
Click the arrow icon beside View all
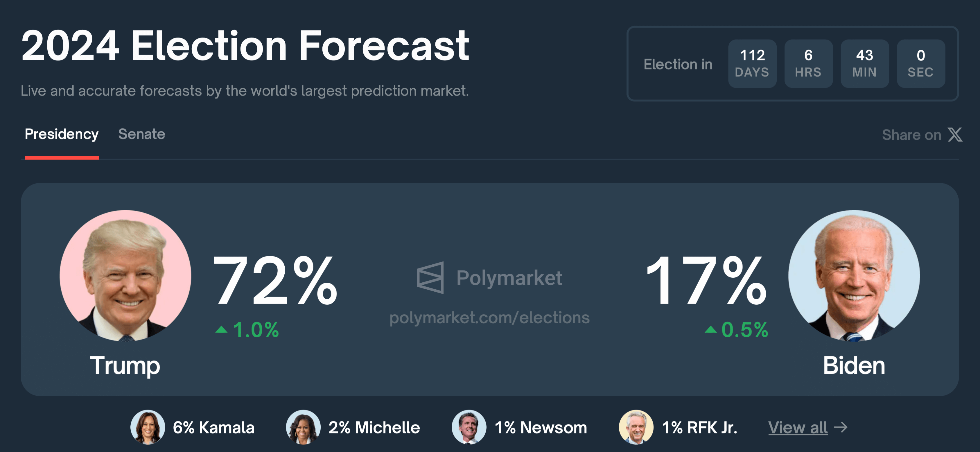coord(841,427)
